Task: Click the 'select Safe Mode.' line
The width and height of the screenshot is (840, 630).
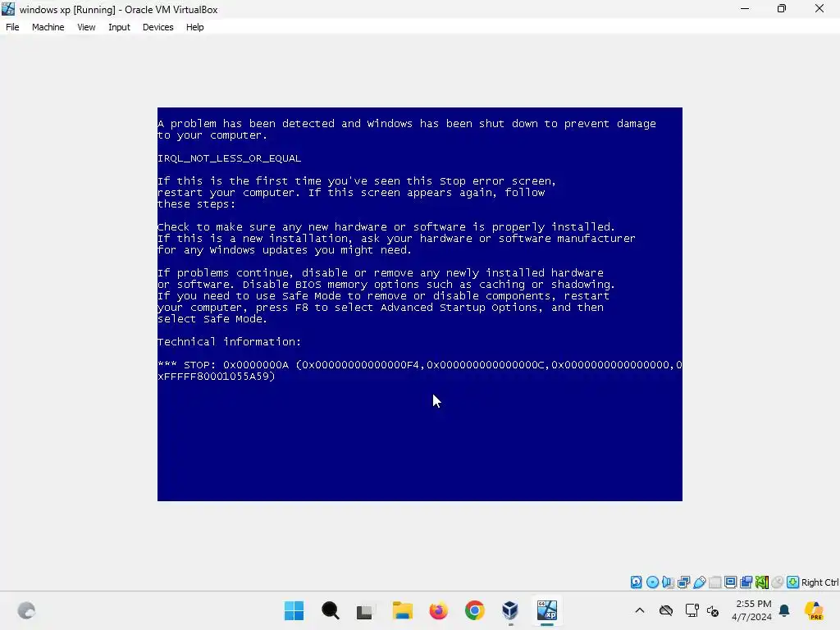Action: [212, 319]
